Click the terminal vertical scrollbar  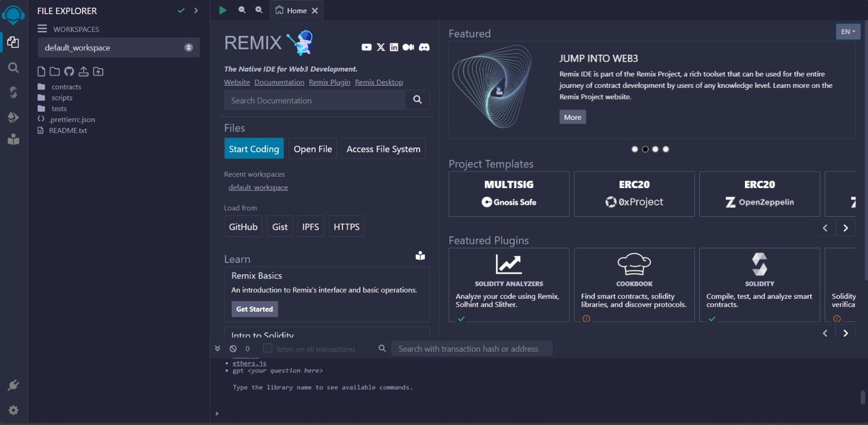(x=863, y=397)
